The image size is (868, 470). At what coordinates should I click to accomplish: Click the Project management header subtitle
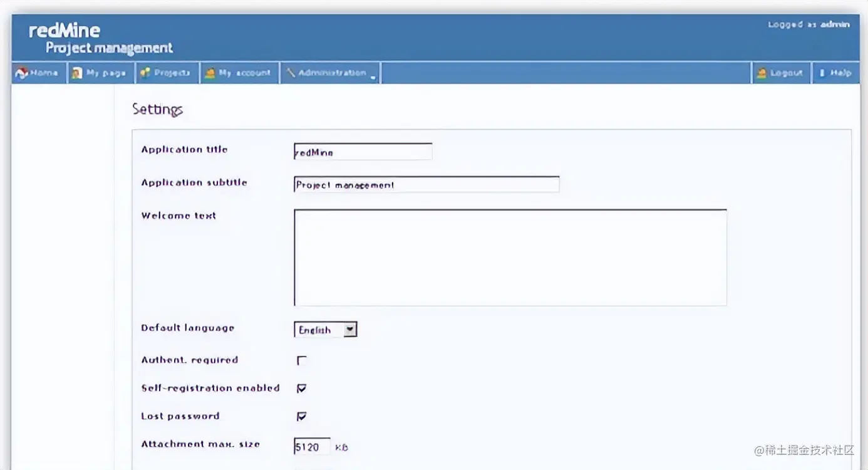109,48
